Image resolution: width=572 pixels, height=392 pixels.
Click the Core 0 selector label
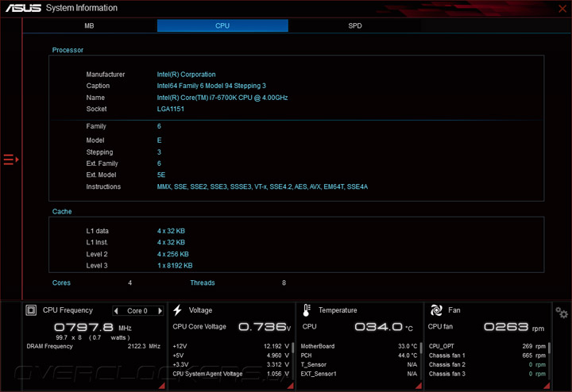(137, 311)
